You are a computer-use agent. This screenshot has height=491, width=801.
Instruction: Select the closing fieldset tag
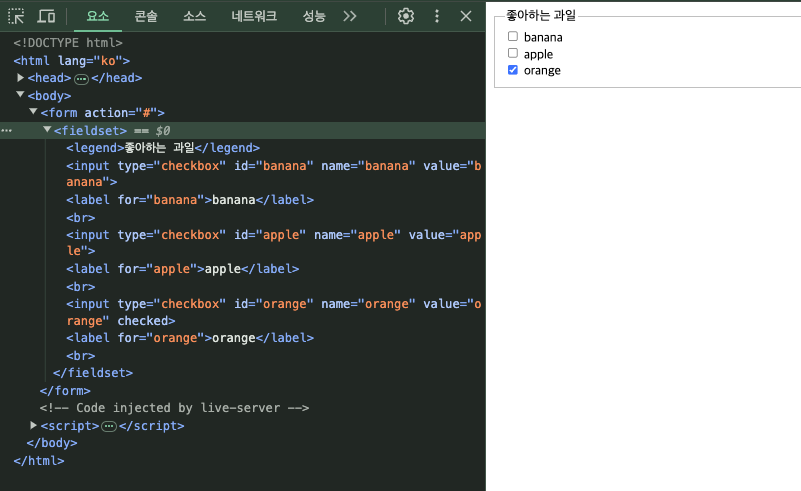tap(93, 373)
